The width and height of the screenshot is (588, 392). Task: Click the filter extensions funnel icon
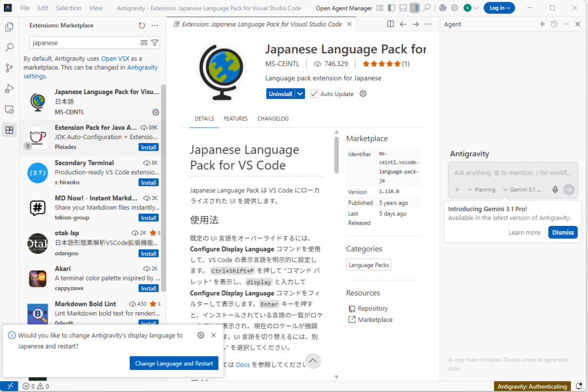coord(155,43)
